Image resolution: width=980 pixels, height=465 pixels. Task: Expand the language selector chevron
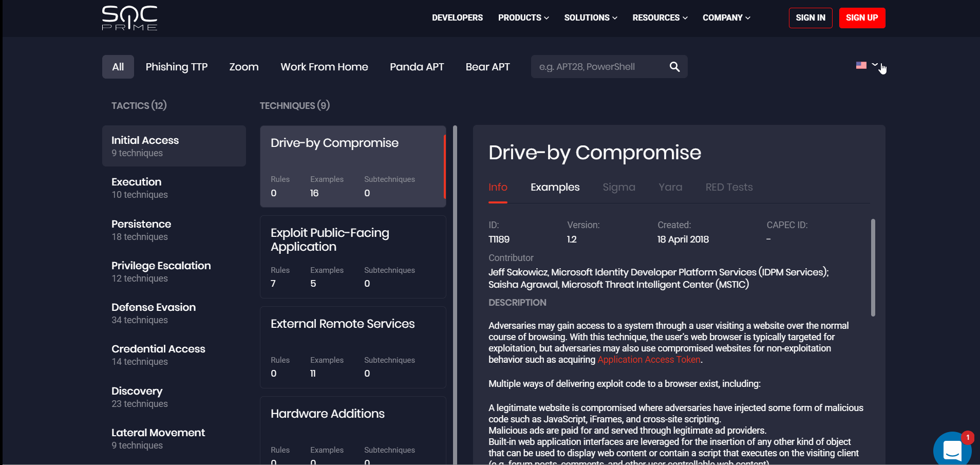(x=874, y=65)
